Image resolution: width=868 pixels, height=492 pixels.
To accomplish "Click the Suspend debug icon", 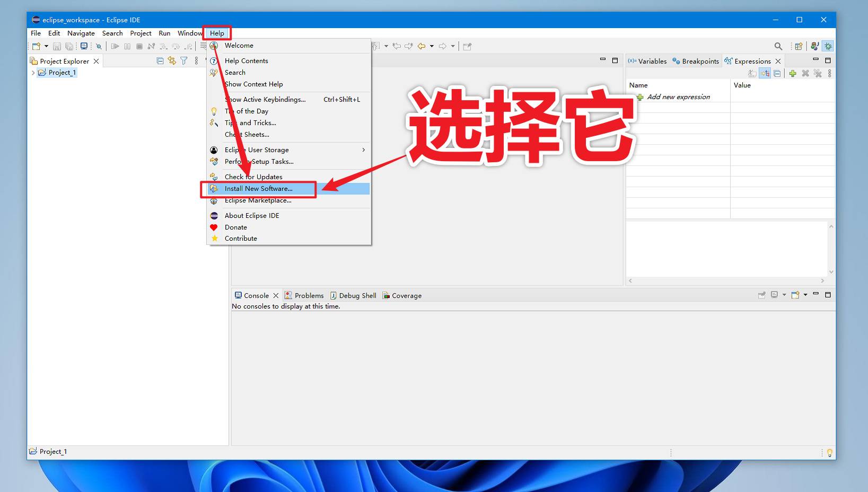I will point(127,46).
